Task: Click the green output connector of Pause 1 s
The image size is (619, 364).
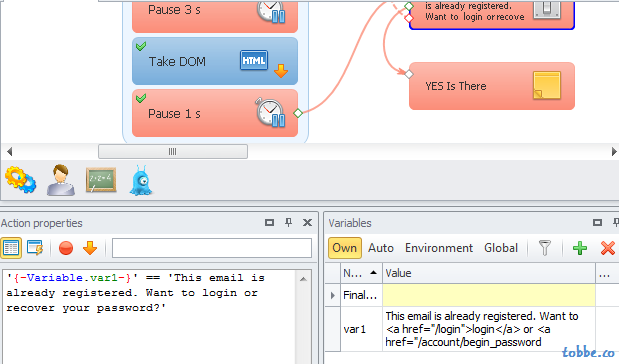Action: tap(298, 113)
